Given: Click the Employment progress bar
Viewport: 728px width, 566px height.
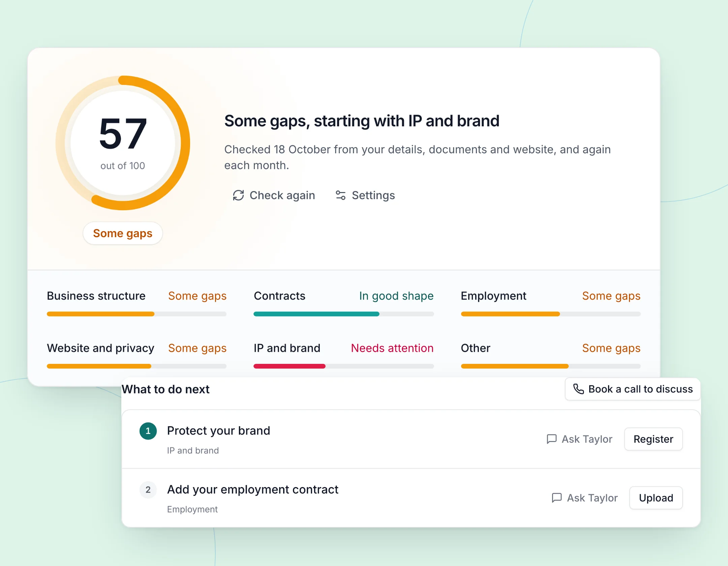Looking at the screenshot, I should pyautogui.click(x=551, y=314).
